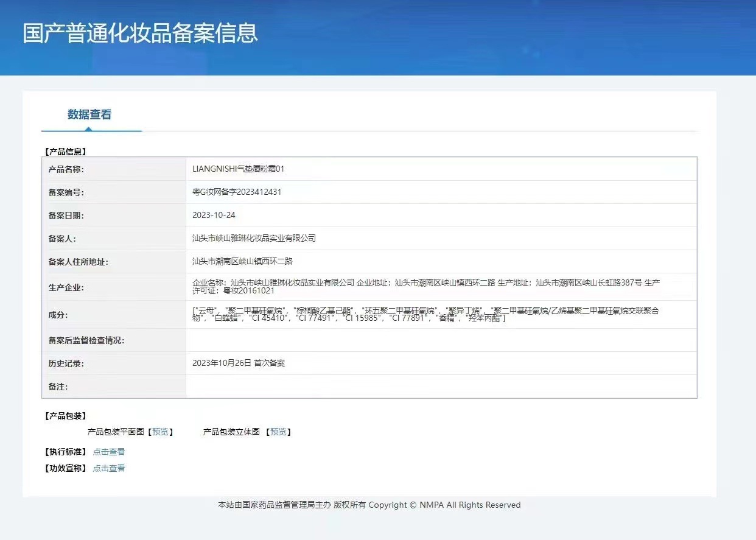This screenshot has width=756, height=540.
Task: Click history record 2023年10月26日 首次备案
Action: [x=239, y=363]
